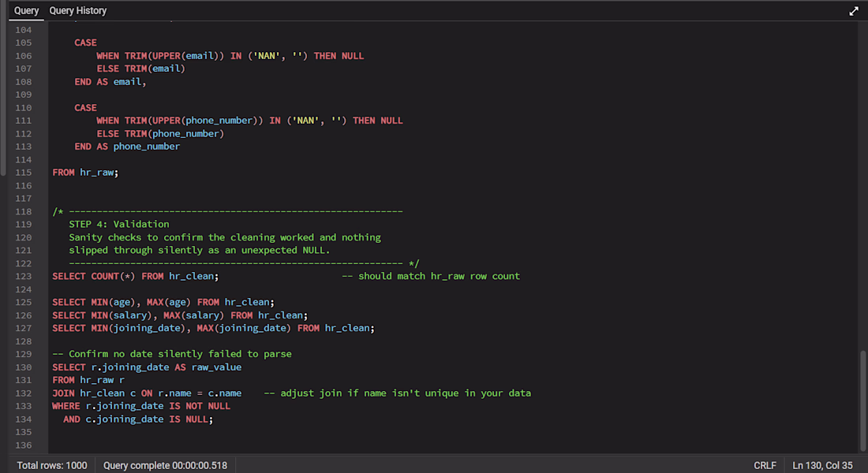The height and width of the screenshot is (473, 868).
Task: Click the 'adjust join if name isn't unique' comment
Action: pos(398,393)
